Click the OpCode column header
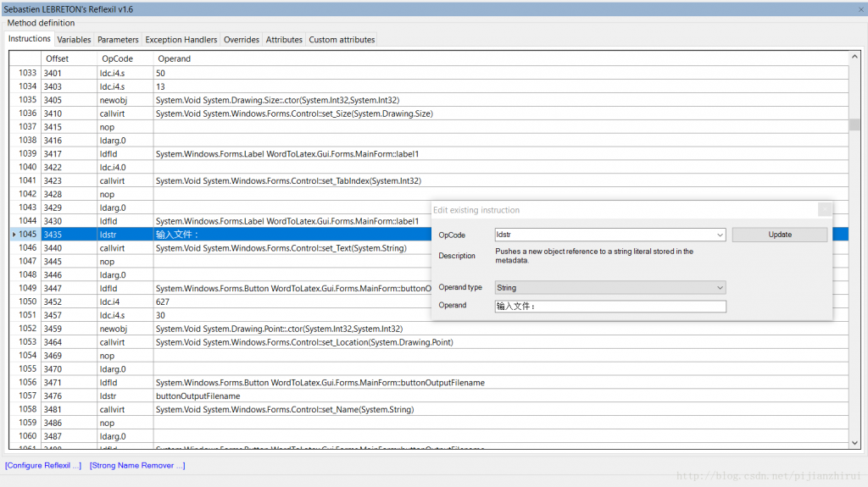Viewport: 868px width, 487px height. point(125,58)
